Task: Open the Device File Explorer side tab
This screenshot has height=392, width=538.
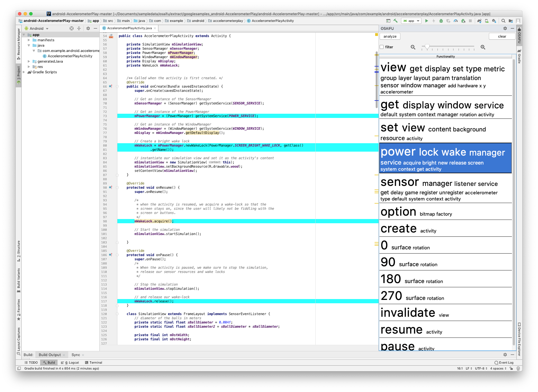Action: [x=519, y=339]
